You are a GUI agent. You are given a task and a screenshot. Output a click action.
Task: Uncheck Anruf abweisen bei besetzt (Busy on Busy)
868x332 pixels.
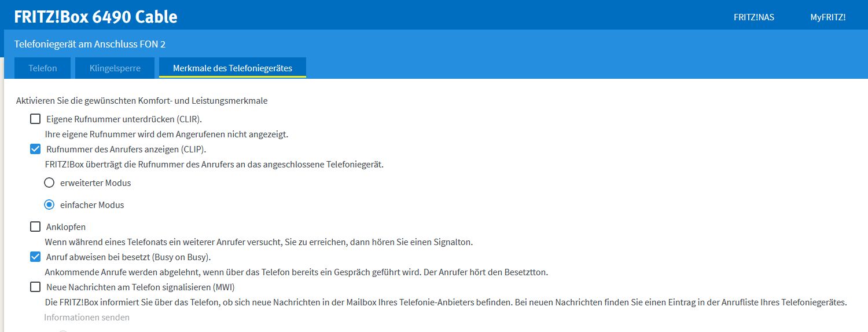pos(35,257)
